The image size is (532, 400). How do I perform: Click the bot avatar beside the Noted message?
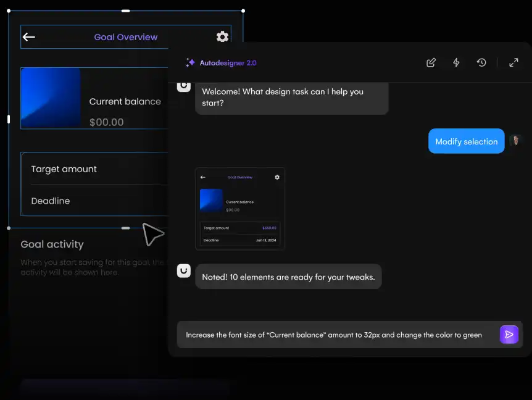(183, 270)
